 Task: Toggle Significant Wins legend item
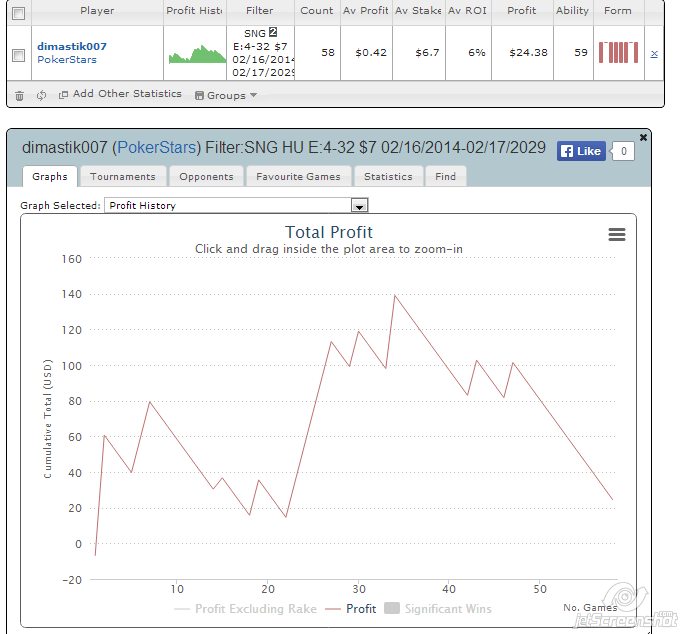438,609
